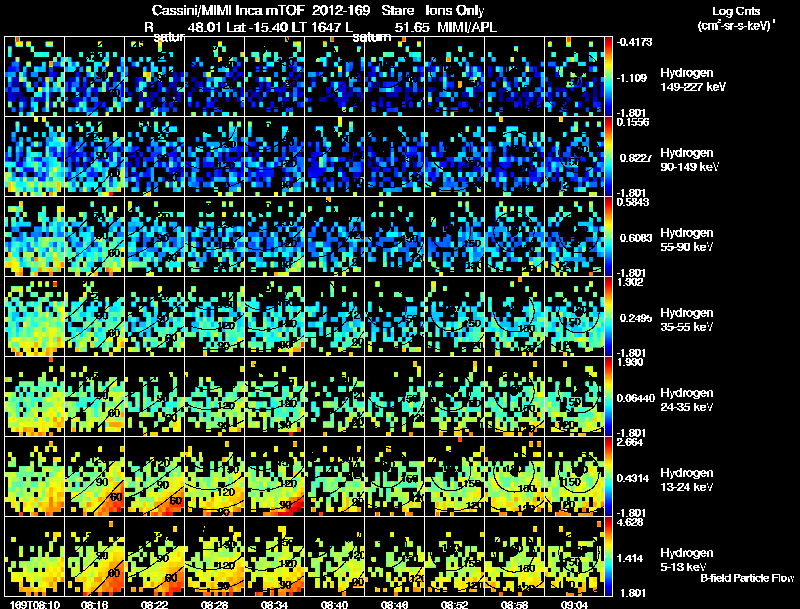The width and height of the screenshot is (800, 609).
Task: Click the color scale bar for Hydrogen 5-13 keV
Action: 608,556
